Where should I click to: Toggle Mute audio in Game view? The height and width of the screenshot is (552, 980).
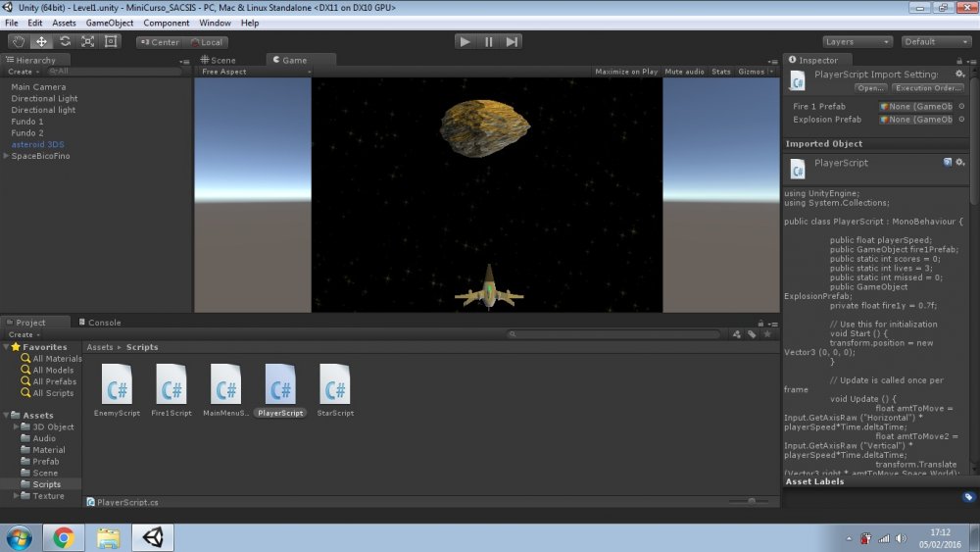[x=684, y=72]
